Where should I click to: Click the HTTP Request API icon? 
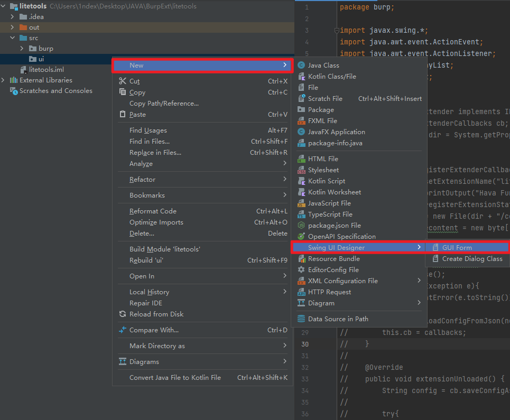tap(302, 292)
